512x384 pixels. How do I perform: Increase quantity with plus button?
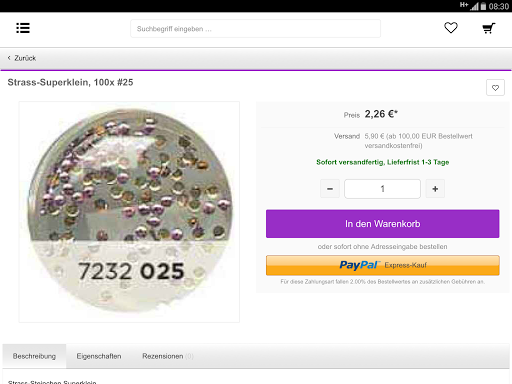coord(435,189)
